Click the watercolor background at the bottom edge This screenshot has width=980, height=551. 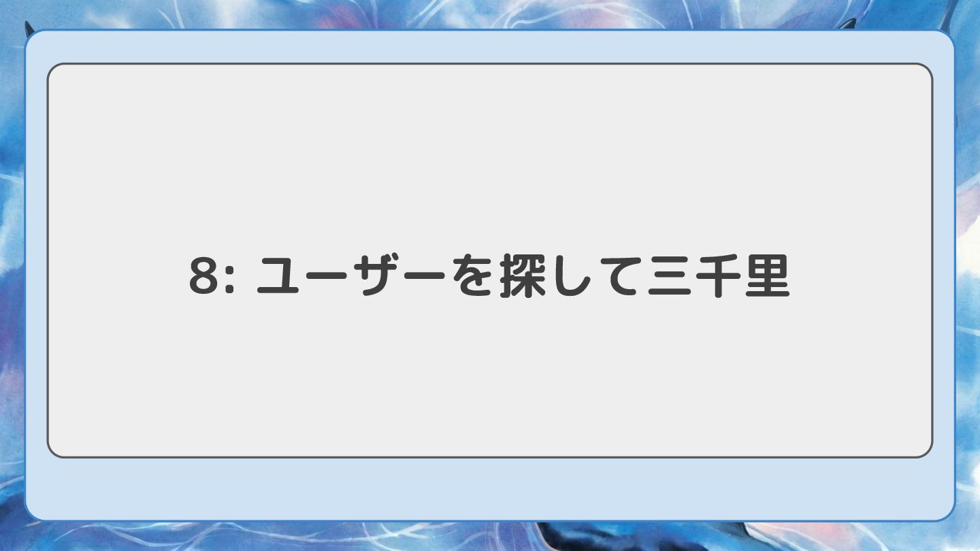click(272, 537)
